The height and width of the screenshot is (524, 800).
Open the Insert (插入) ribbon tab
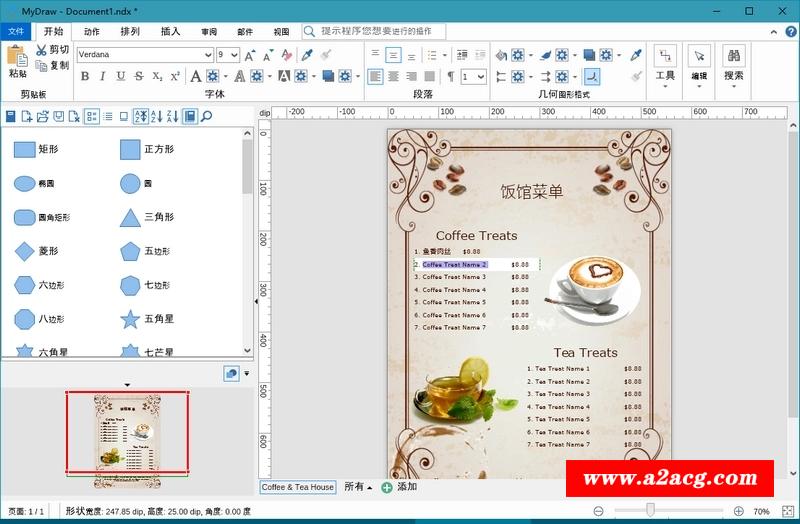171,31
